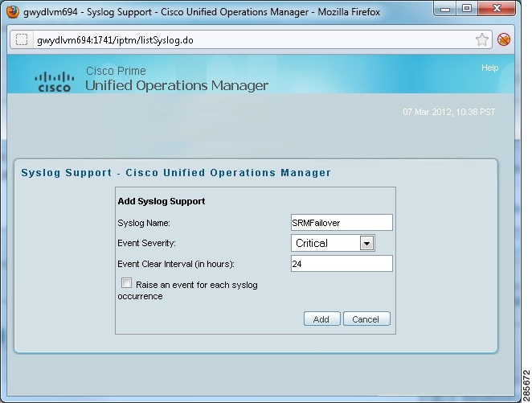Minimize the Firefox window
The image size is (532, 403).
click(444, 9)
